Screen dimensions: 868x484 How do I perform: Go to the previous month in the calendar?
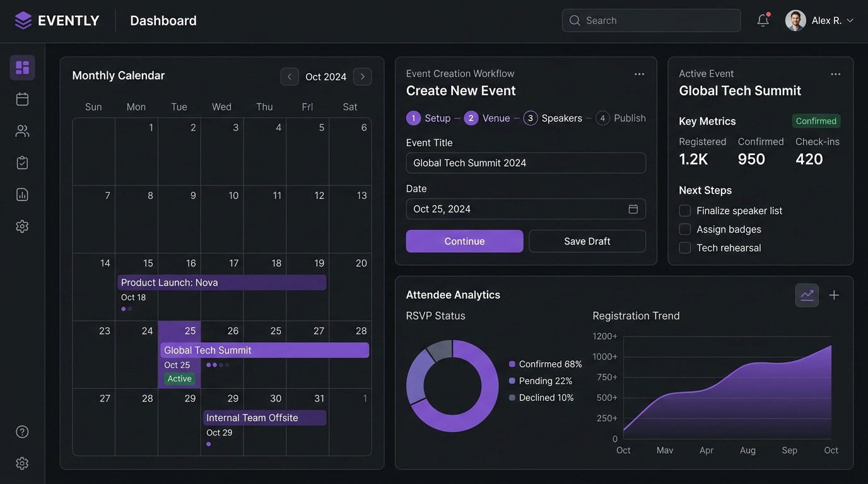point(290,76)
